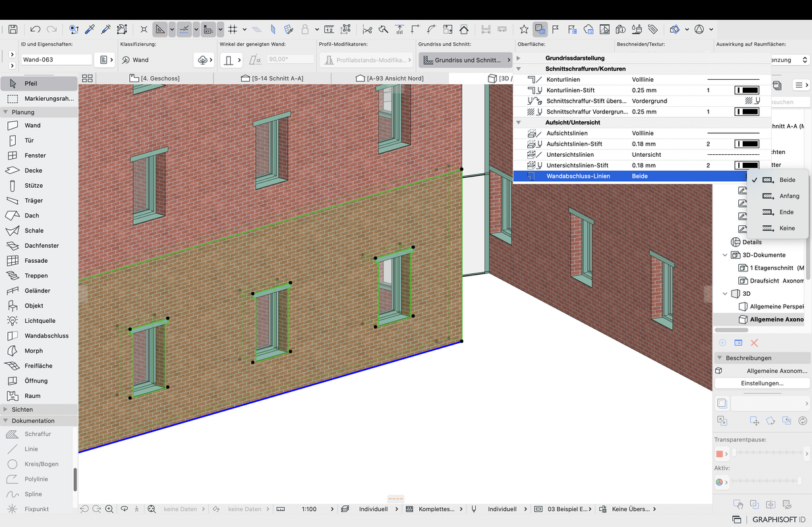812x527 pixels.
Task: Open the Grundriss und Schnitt dropdown
Action: 465,60
